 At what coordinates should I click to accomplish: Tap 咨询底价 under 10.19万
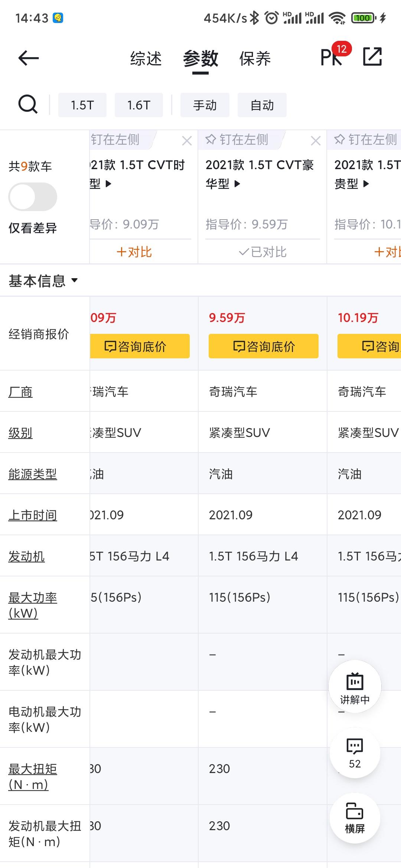pyautogui.click(x=369, y=346)
